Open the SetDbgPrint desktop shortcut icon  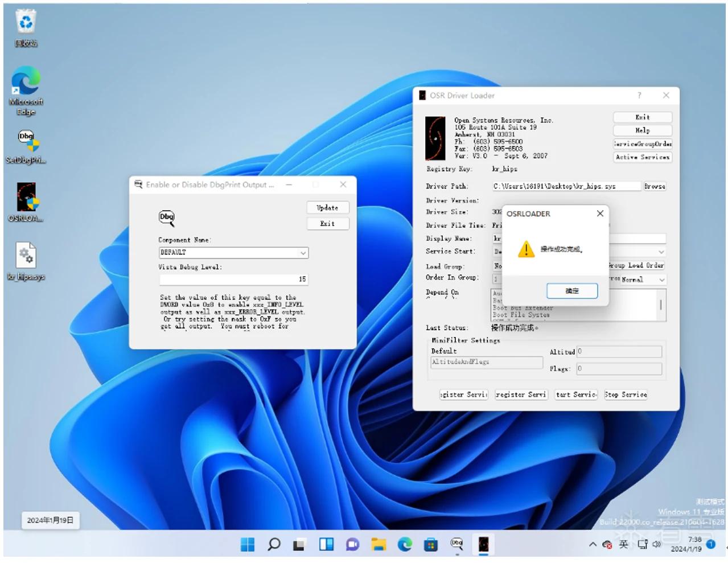(26, 146)
